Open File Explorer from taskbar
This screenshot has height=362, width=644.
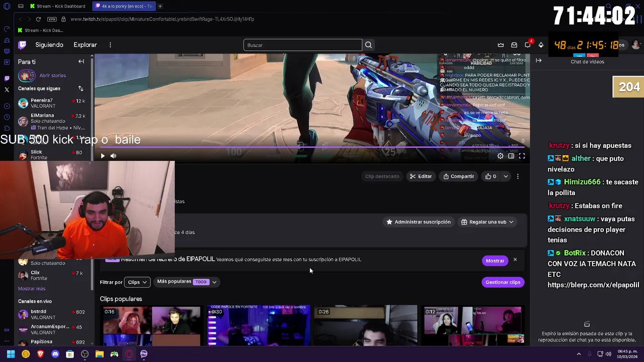100,354
